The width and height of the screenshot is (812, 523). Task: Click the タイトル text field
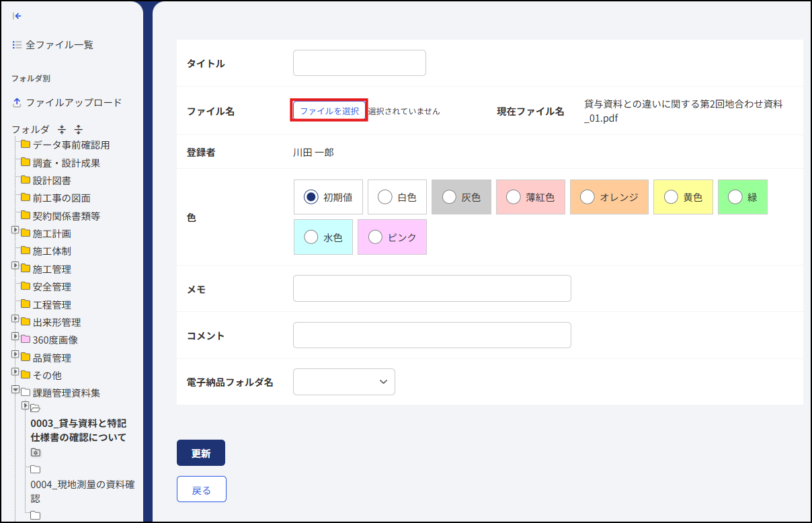tap(360, 63)
